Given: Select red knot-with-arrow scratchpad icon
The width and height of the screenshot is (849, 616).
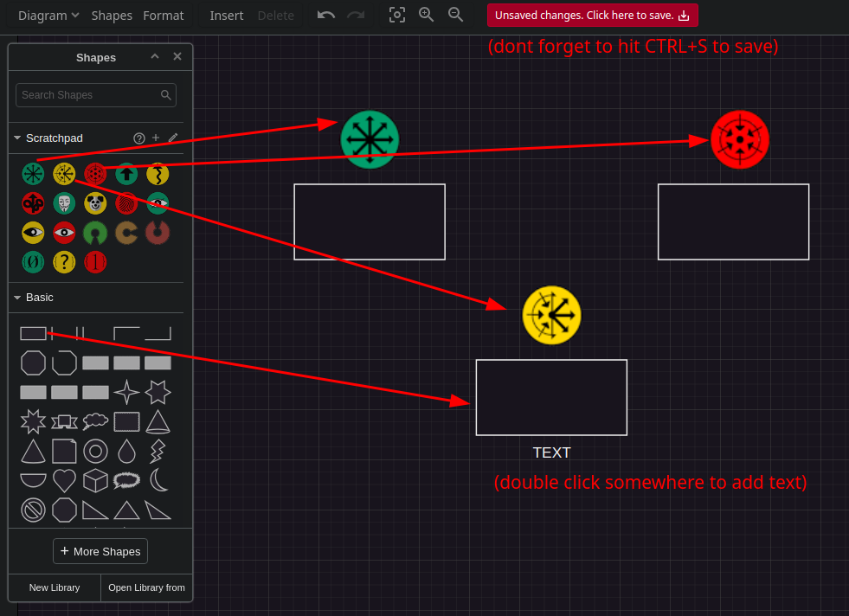Looking at the screenshot, I should point(33,203).
